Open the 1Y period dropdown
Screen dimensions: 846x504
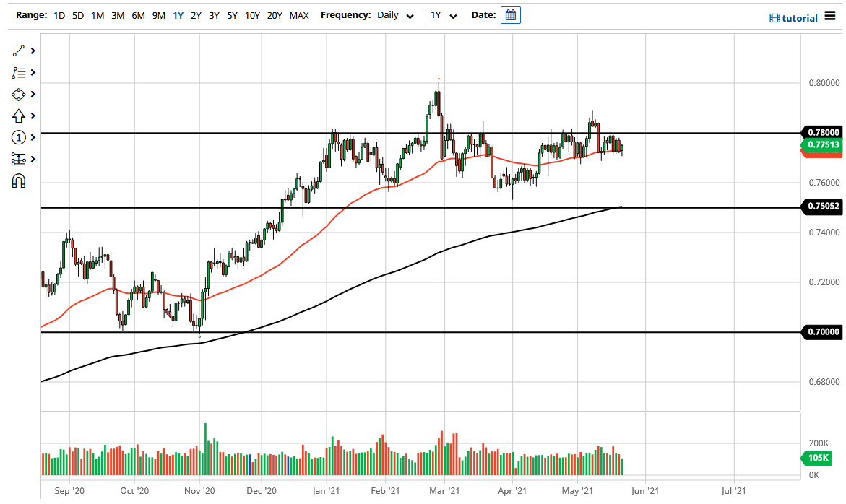[444, 16]
